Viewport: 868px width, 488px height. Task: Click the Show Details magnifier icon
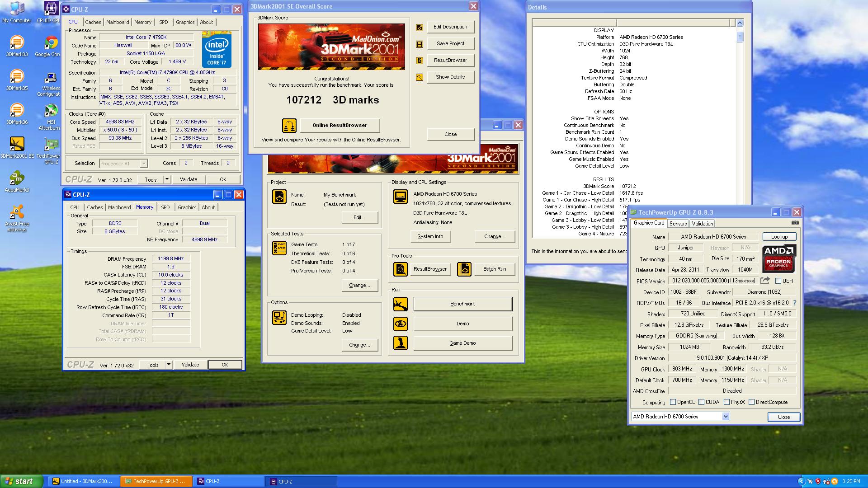tap(420, 77)
